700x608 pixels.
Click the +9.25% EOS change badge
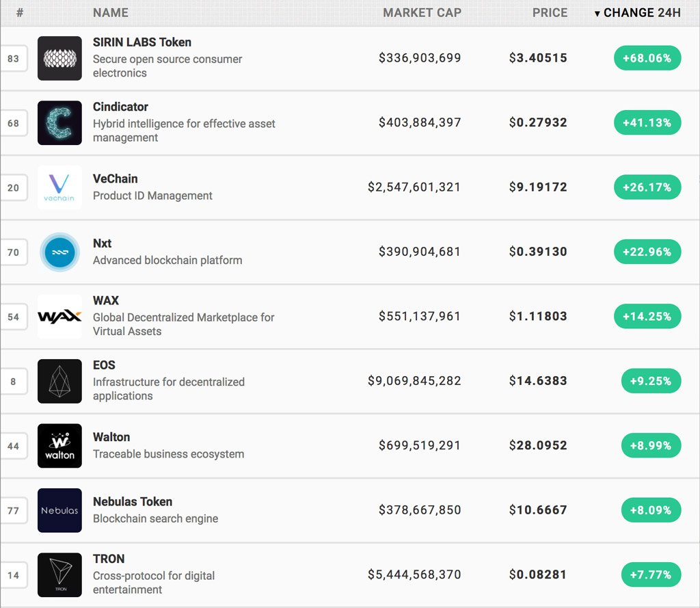tap(651, 381)
